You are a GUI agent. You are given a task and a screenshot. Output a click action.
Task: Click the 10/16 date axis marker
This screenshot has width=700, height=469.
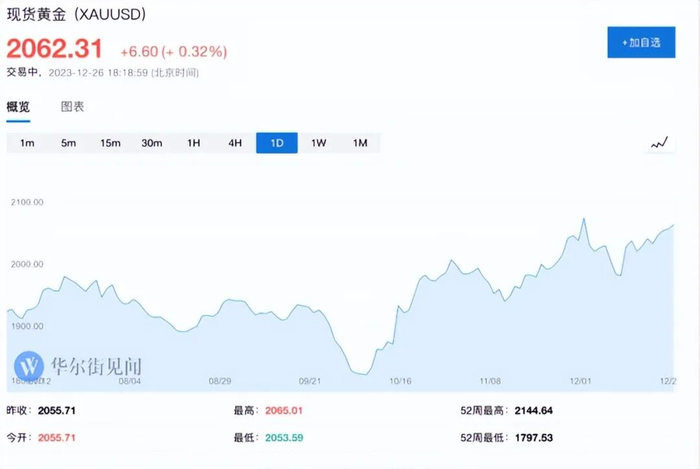point(401,381)
